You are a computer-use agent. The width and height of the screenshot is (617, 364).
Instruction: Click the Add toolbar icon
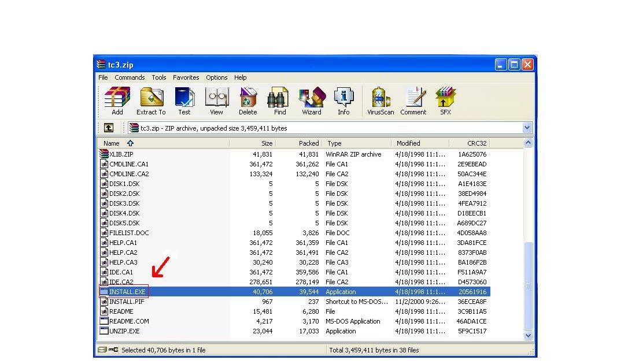pyautogui.click(x=117, y=101)
